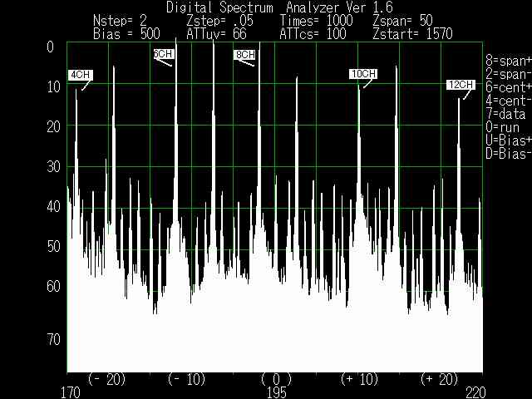Click the Digital Spectrum Analyzer Ver 1.6 title
The image size is (532, 399).
coord(279,7)
